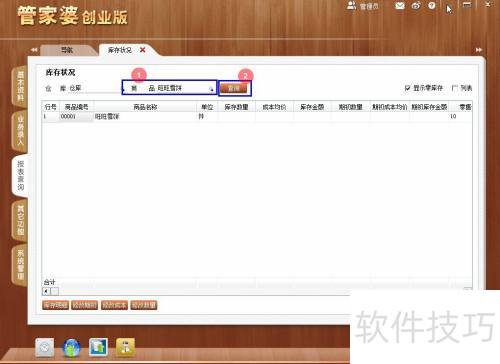Click the third orange button below table

114,305
